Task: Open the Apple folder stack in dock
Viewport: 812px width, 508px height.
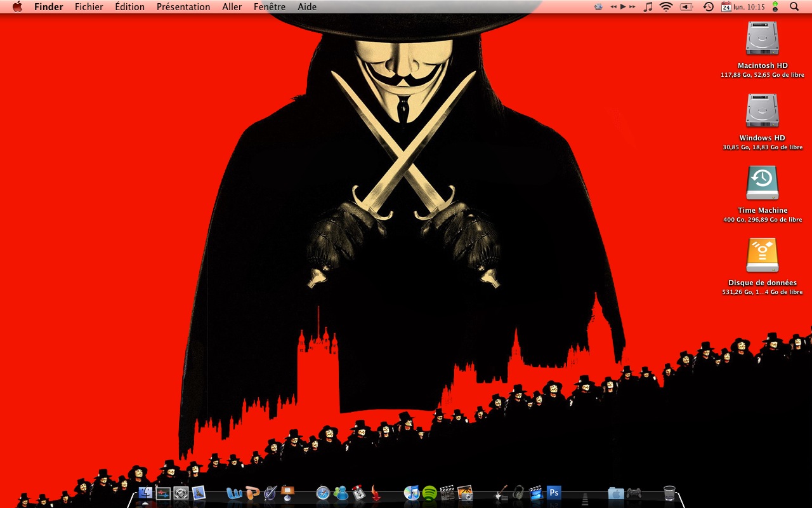Action: (615, 493)
